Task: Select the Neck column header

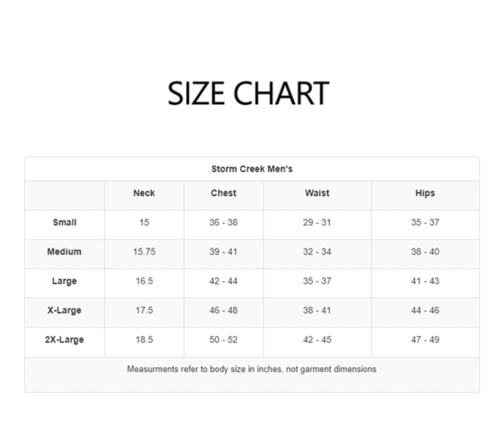Action: coord(144,193)
